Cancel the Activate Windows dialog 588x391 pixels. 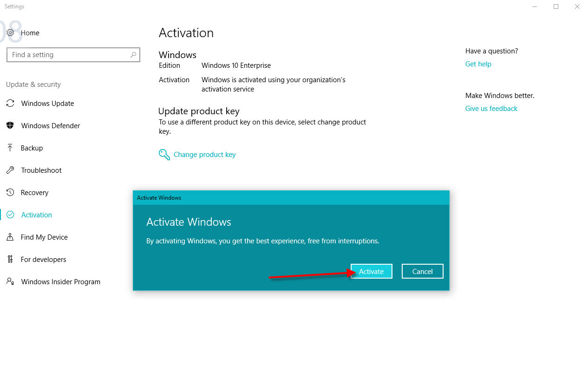422,272
